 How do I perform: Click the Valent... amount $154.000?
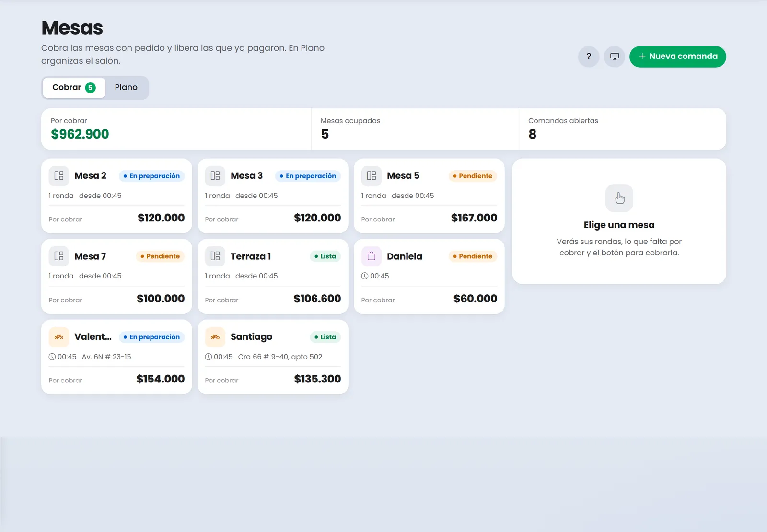click(x=161, y=379)
